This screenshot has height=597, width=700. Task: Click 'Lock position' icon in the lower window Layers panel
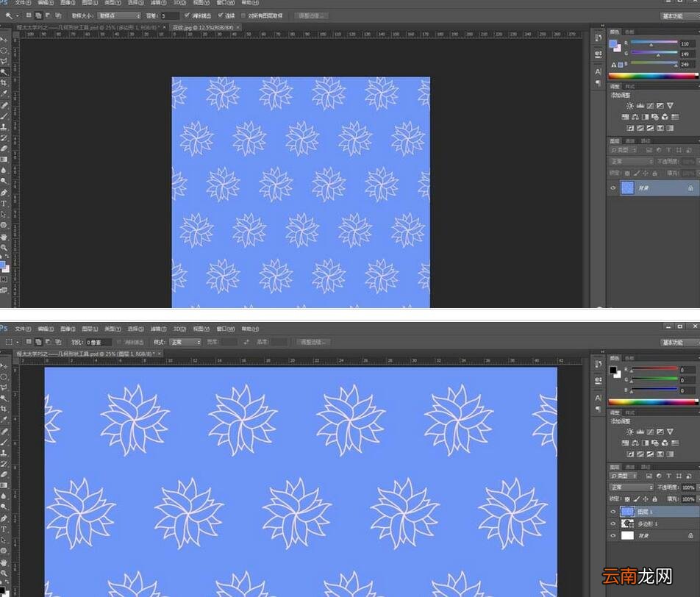(x=646, y=499)
